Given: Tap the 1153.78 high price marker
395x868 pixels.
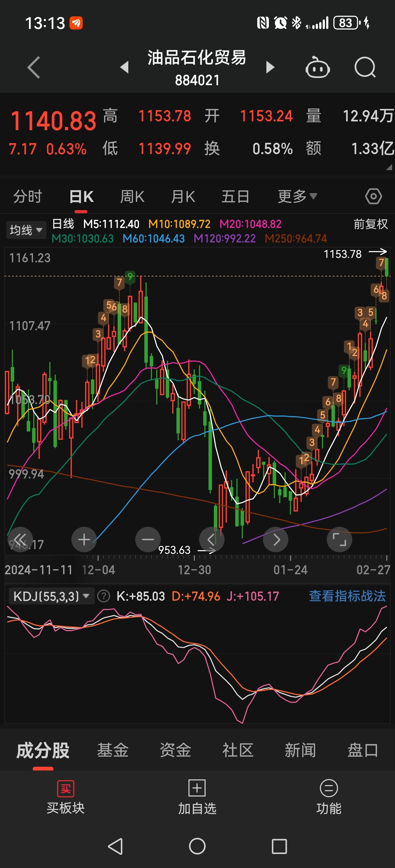Looking at the screenshot, I should coord(343,254).
